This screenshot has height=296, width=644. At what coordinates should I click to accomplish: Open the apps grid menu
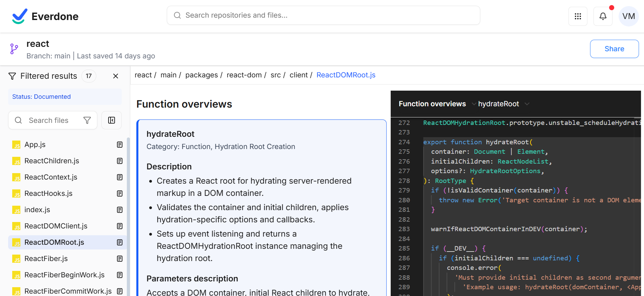(578, 16)
